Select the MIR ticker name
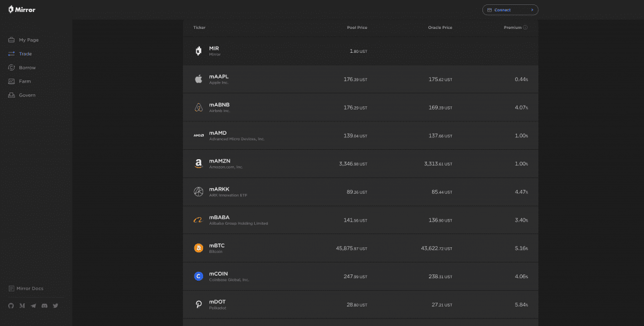The image size is (644, 326). tap(214, 48)
